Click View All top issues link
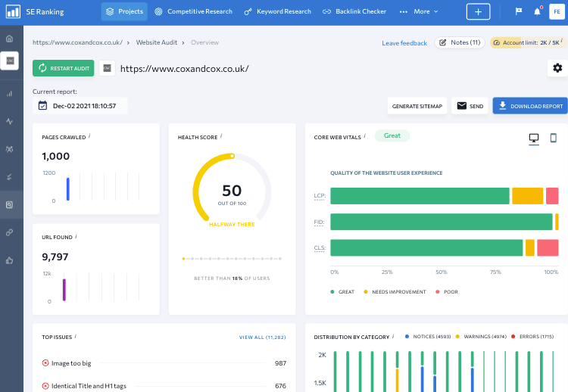 262,338
